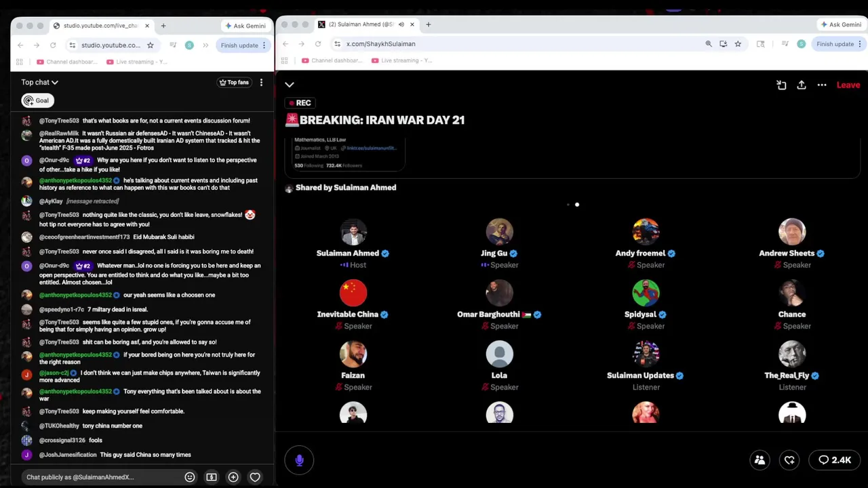Click the install app icon in x.com address bar
The image size is (868, 488).
pos(723,44)
